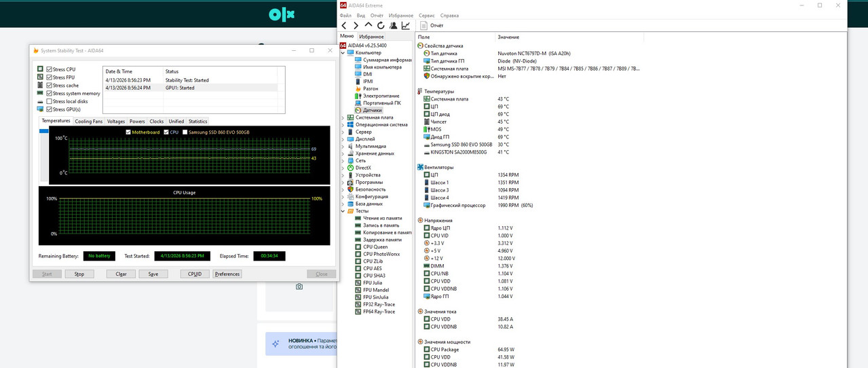Open the Файл menu
This screenshot has width=868, height=368.
pos(345,15)
